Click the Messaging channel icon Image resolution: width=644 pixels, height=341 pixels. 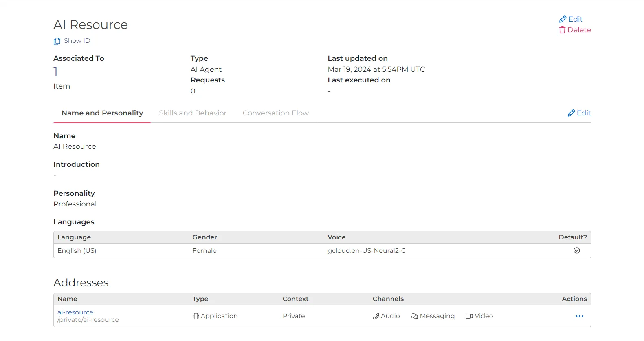tap(414, 316)
